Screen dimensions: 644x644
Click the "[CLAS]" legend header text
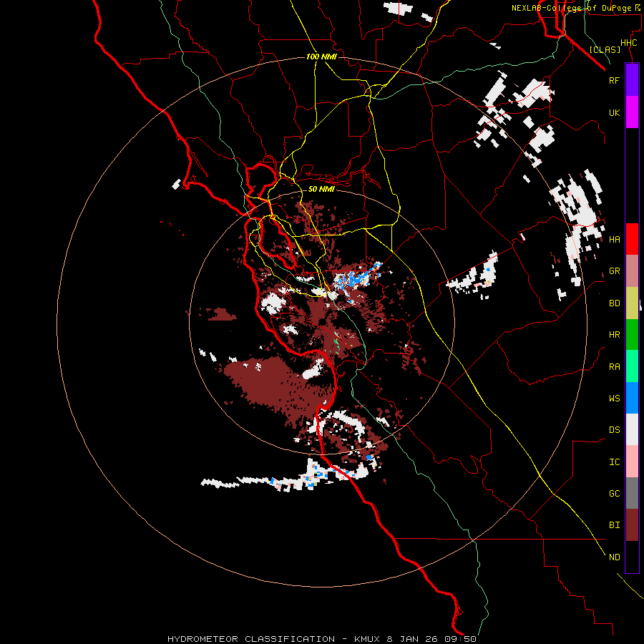605,49
